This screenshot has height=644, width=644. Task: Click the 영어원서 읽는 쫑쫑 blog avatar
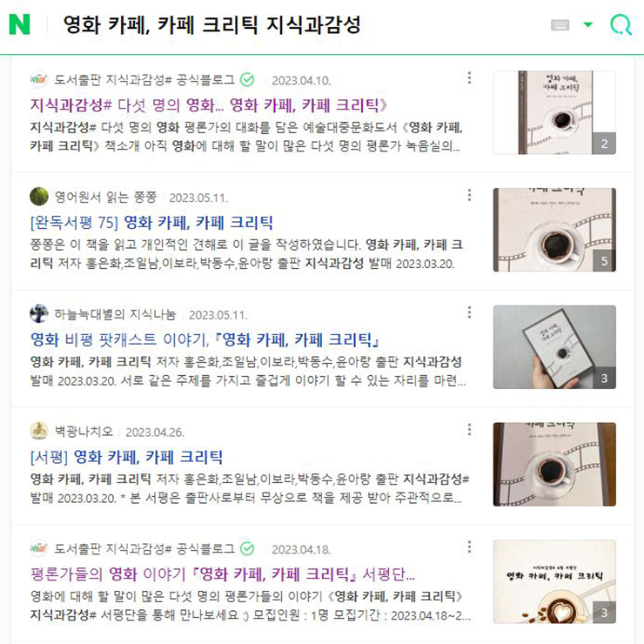39,197
